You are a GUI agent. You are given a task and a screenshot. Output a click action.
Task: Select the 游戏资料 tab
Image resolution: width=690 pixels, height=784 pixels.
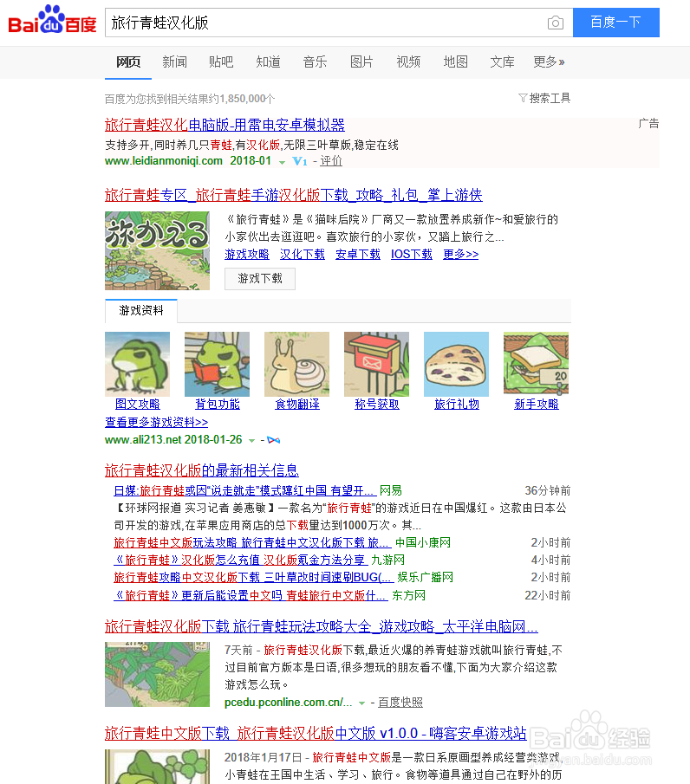pos(141,310)
